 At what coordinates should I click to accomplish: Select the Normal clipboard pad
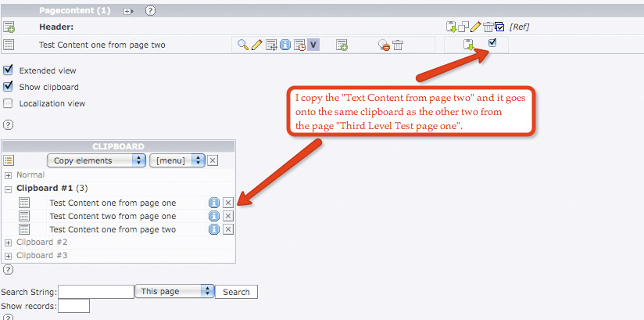point(30,175)
